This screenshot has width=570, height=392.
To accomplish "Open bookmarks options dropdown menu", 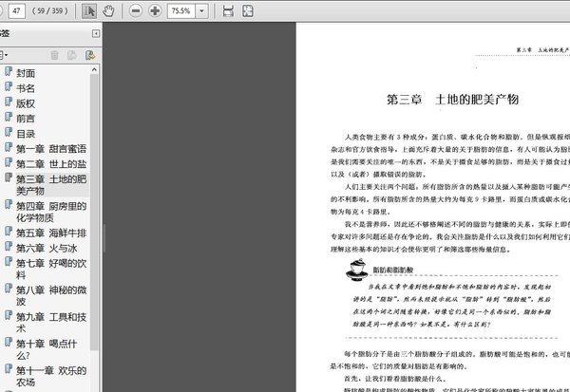I will 4,55.
